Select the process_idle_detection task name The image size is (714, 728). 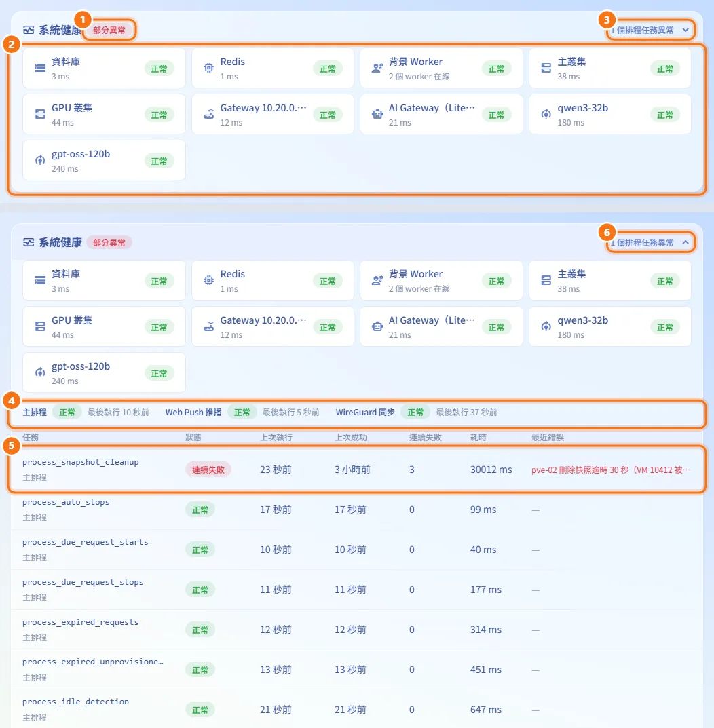point(76,701)
